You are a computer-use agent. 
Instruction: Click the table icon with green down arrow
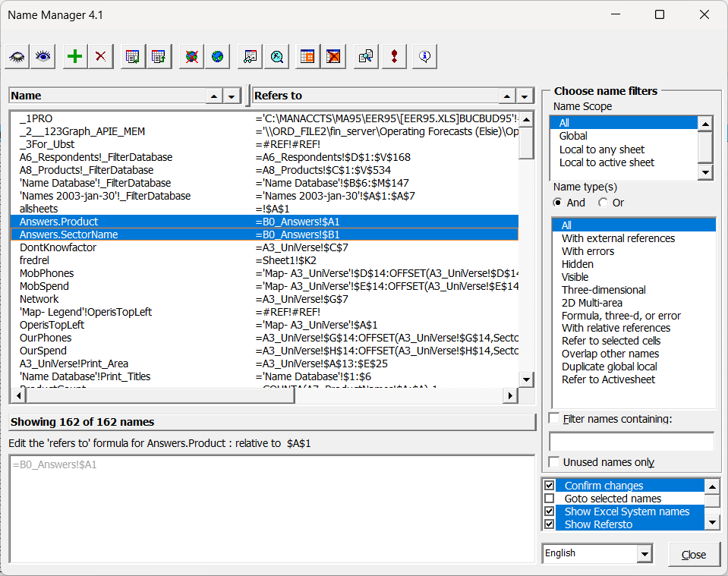[133, 57]
